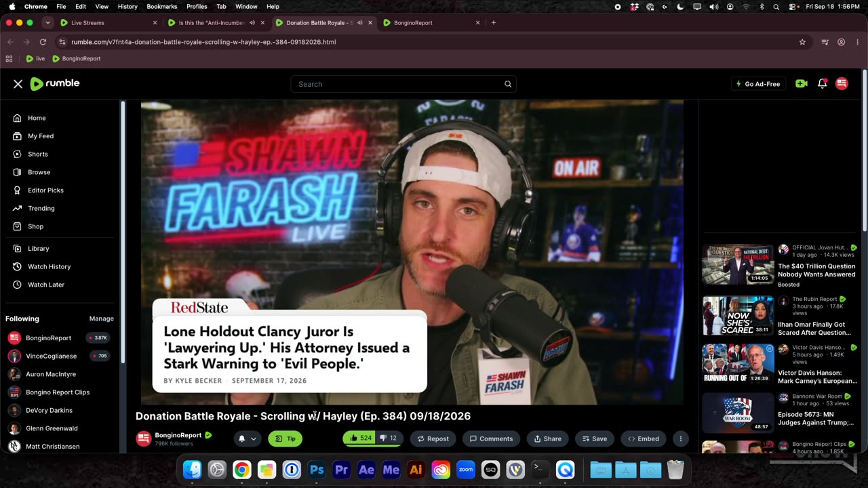This screenshot has height=488, width=868.
Task: Open Trending in sidebar
Action: point(41,208)
